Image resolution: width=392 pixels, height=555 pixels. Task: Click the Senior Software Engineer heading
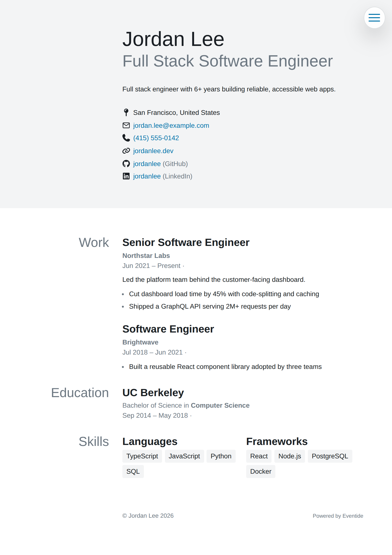click(186, 242)
